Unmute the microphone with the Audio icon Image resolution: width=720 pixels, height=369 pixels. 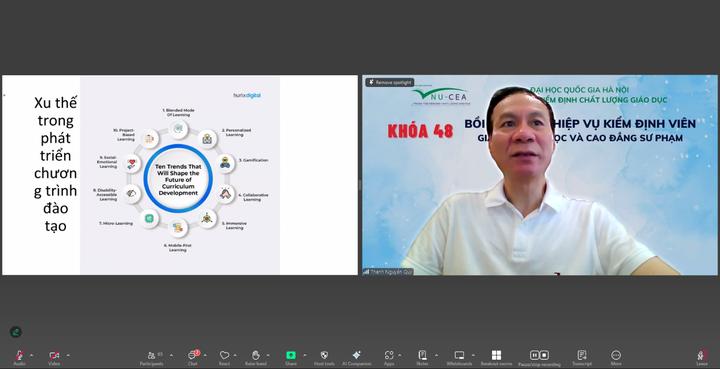click(19, 356)
